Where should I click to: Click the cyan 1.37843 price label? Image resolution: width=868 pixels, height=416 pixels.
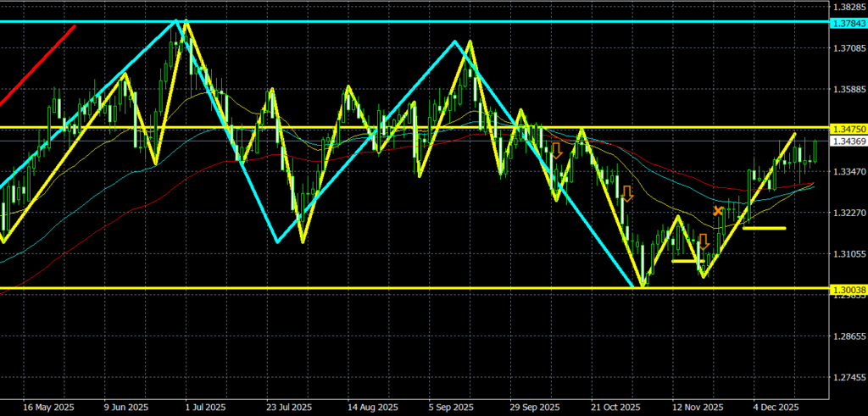848,22
